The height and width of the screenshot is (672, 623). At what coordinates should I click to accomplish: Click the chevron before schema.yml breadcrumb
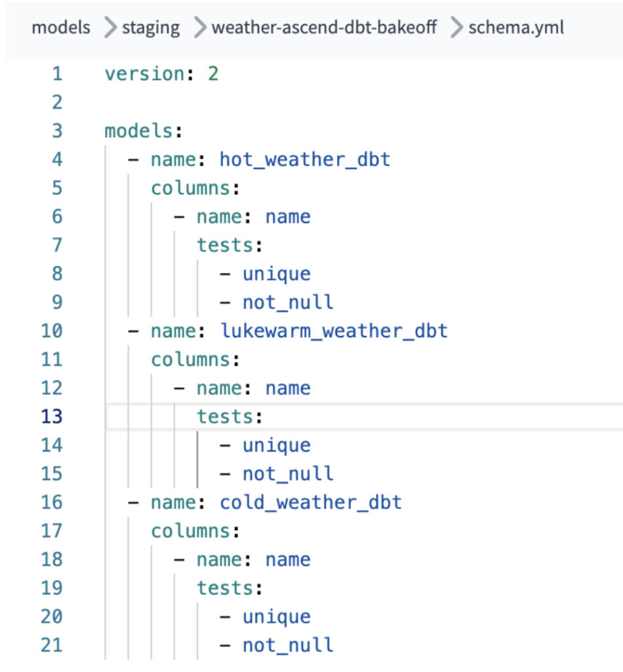pyautogui.click(x=456, y=28)
